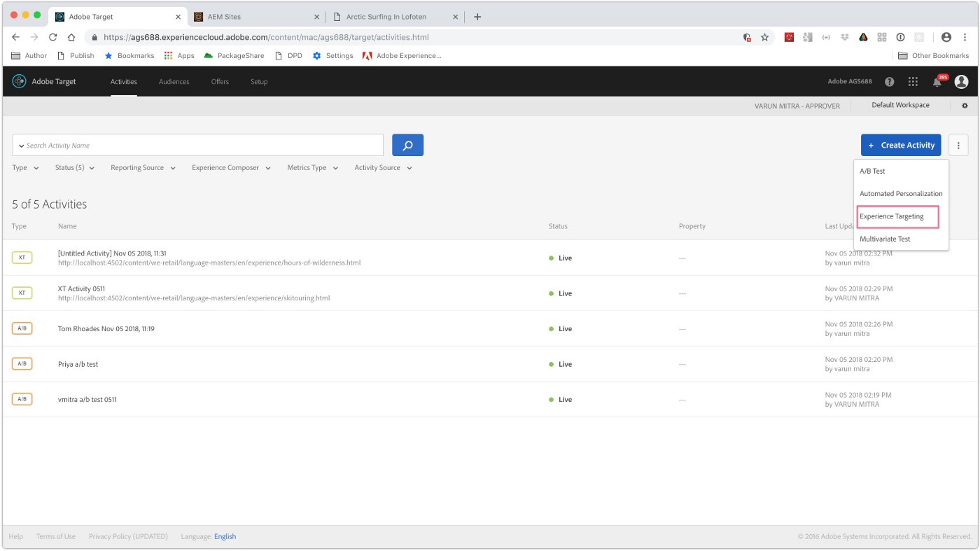
Task: Open the user account avatar in Adobe Target
Action: point(960,81)
